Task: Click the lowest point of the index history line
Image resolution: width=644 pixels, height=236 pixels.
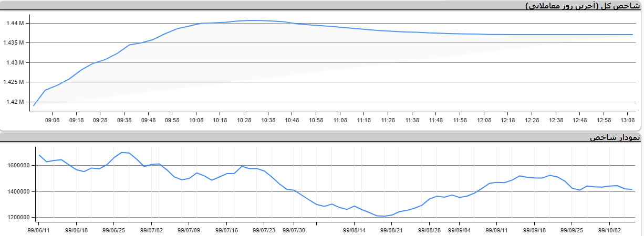Action: (384, 216)
